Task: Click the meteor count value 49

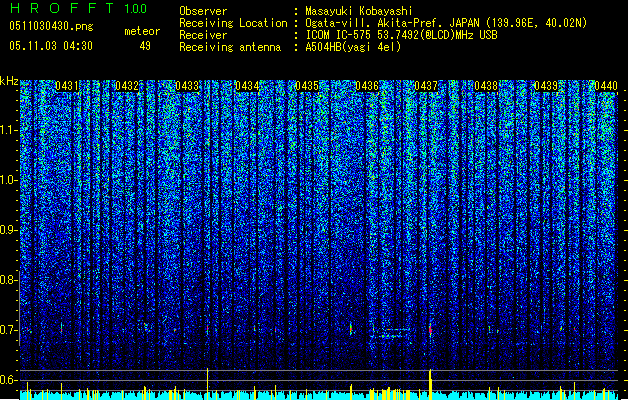Action: 145,46
